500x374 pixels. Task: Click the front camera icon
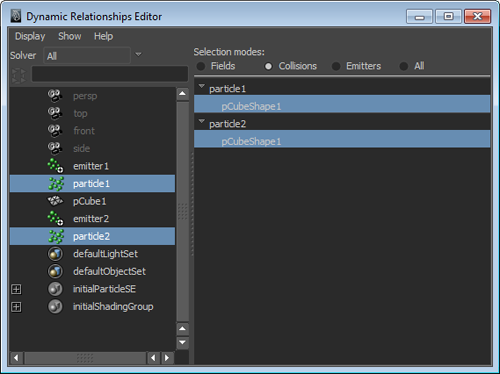[x=55, y=131]
